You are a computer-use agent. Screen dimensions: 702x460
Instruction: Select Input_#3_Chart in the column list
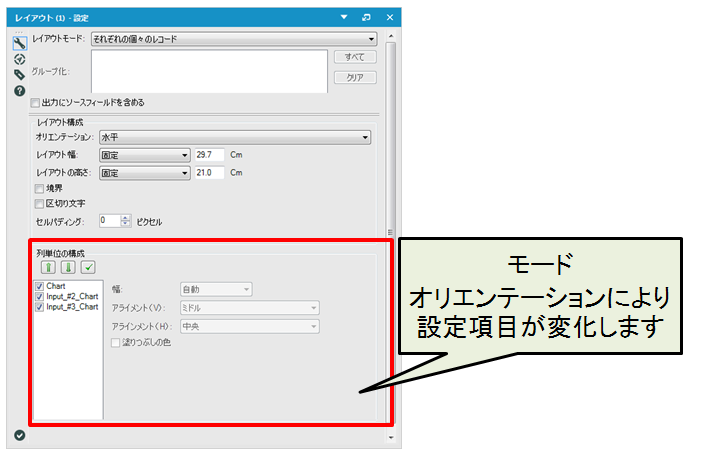(72, 307)
